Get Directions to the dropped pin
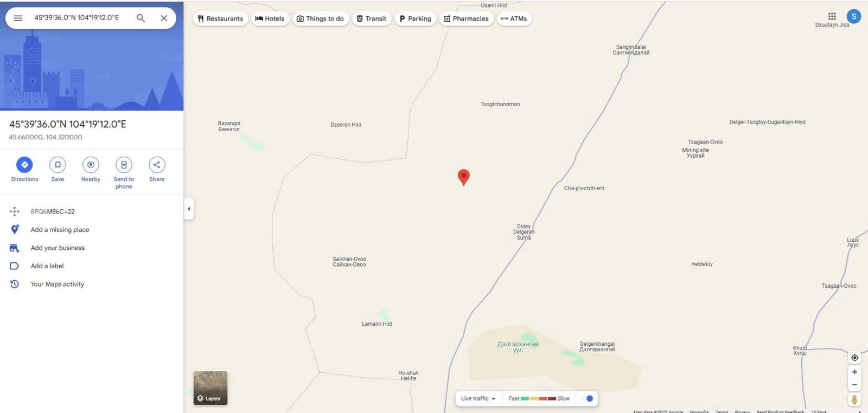 point(24,165)
